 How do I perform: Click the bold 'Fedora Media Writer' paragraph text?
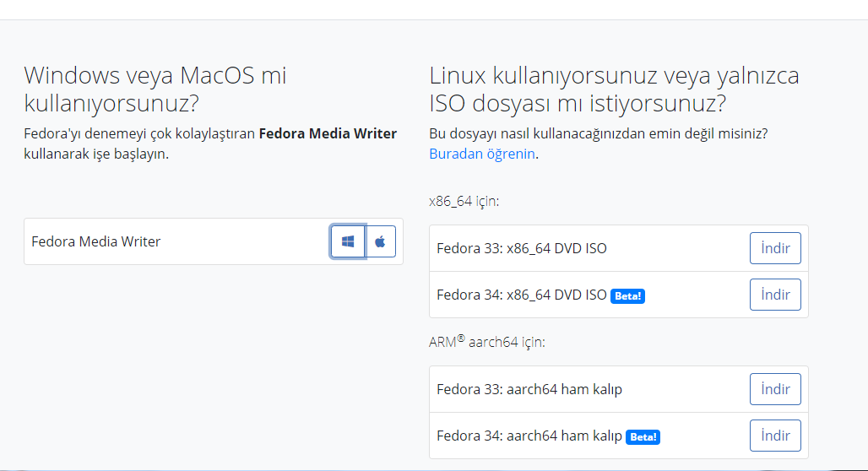click(328, 133)
